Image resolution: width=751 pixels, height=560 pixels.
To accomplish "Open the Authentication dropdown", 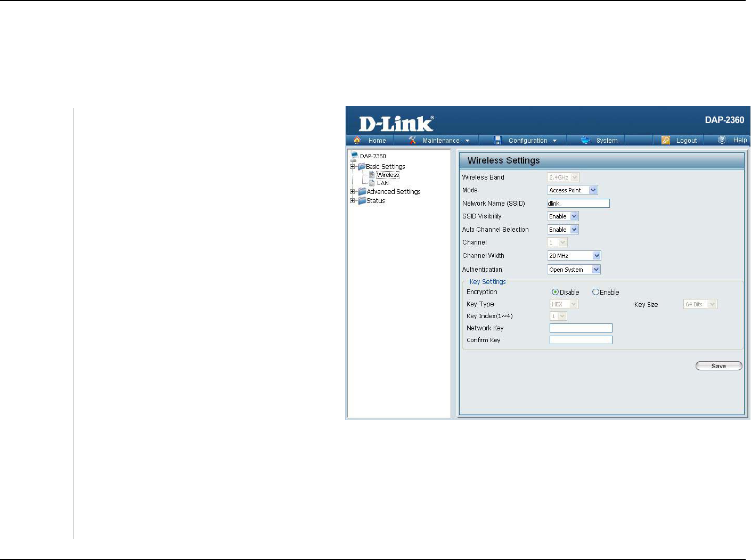I will [x=574, y=270].
